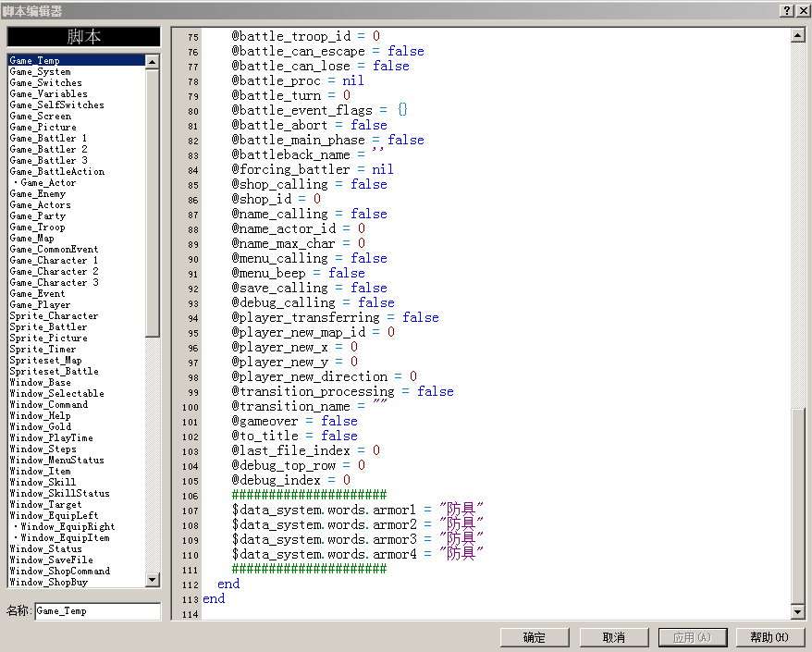Screen dimensions: 812x652
Task: Select the highlighted Game_Temp script
Action: (x=77, y=61)
